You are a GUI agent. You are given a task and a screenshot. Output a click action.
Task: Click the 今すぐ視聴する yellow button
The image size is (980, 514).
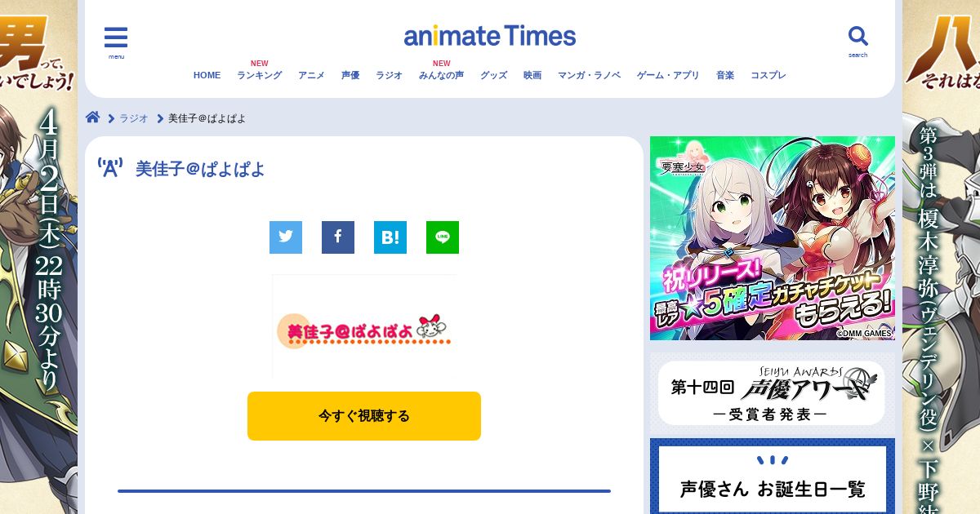[364, 416]
